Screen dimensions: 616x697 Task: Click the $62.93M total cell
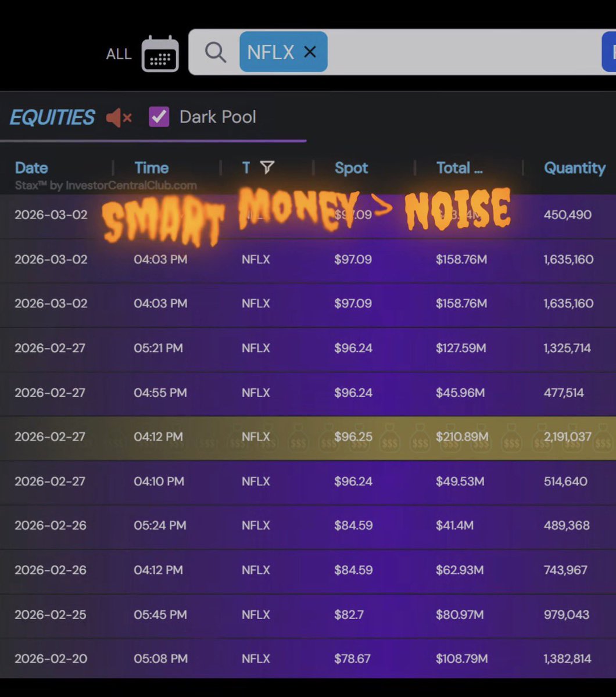click(460, 570)
